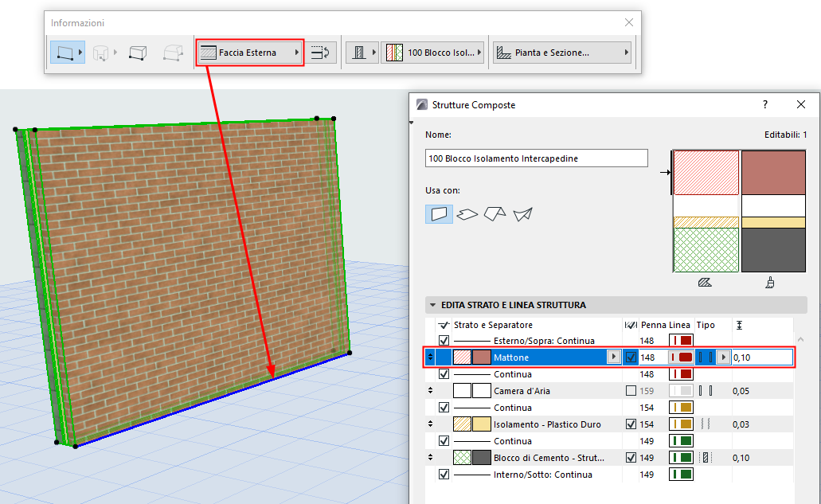Image resolution: width=821 pixels, height=504 pixels.
Task: Open the Strutture Composte help question mark
Action: coord(765,104)
